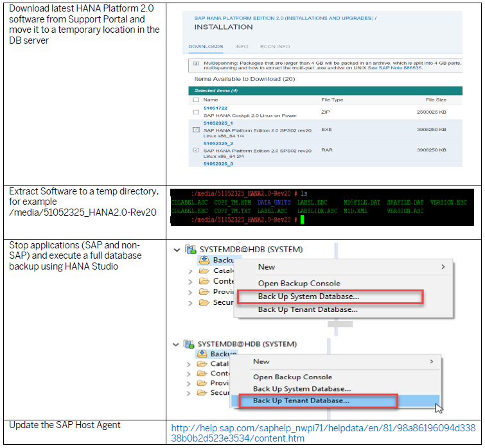Screen dimensions: 485x448
Task: Click the multispanning info icon in the notice
Action: point(195,64)
